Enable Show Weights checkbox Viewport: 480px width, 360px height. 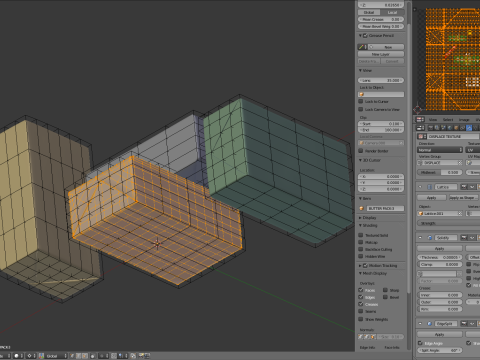(x=361, y=319)
